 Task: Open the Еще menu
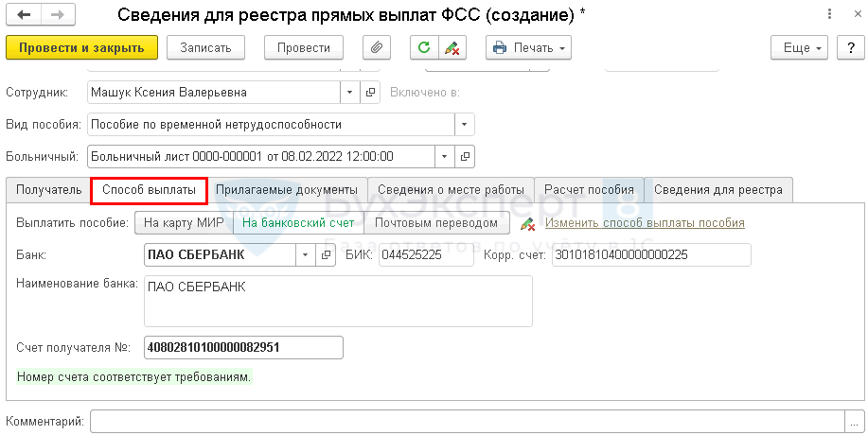799,47
